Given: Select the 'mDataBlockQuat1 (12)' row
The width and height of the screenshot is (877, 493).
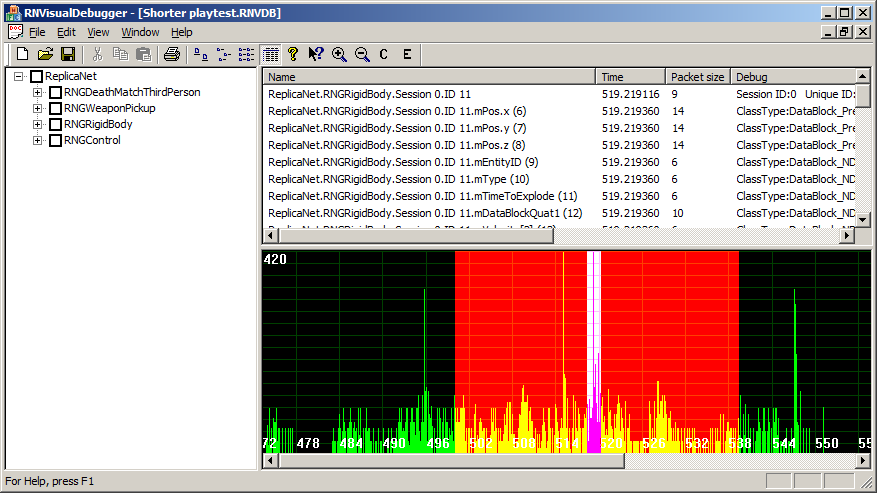Looking at the screenshot, I should (559, 213).
